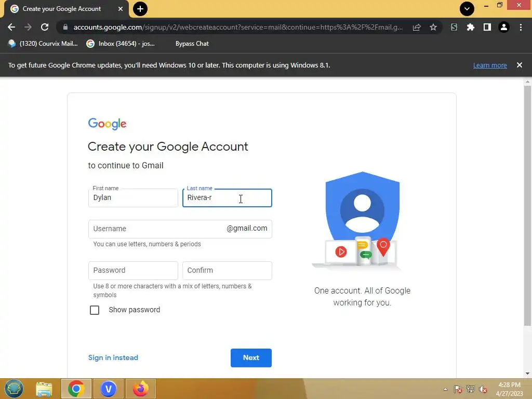Click the muted volume tray icon
The image size is (532, 399).
click(483, 389)
